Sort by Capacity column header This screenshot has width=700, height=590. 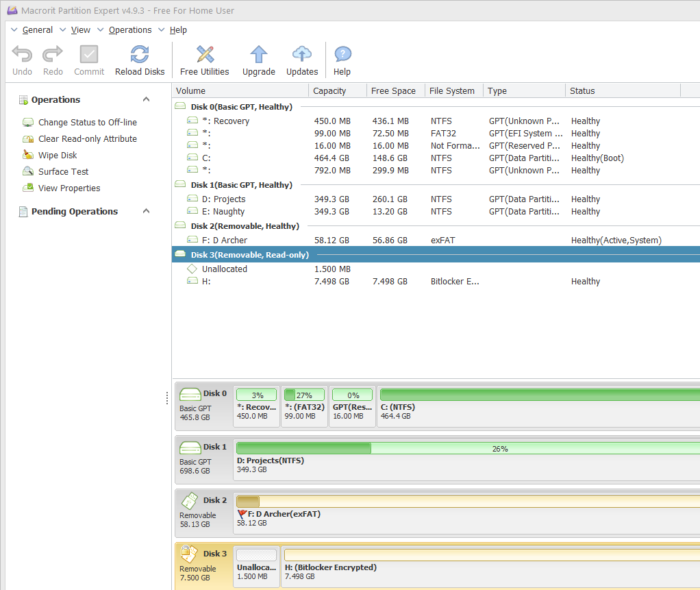pos(338,90)
